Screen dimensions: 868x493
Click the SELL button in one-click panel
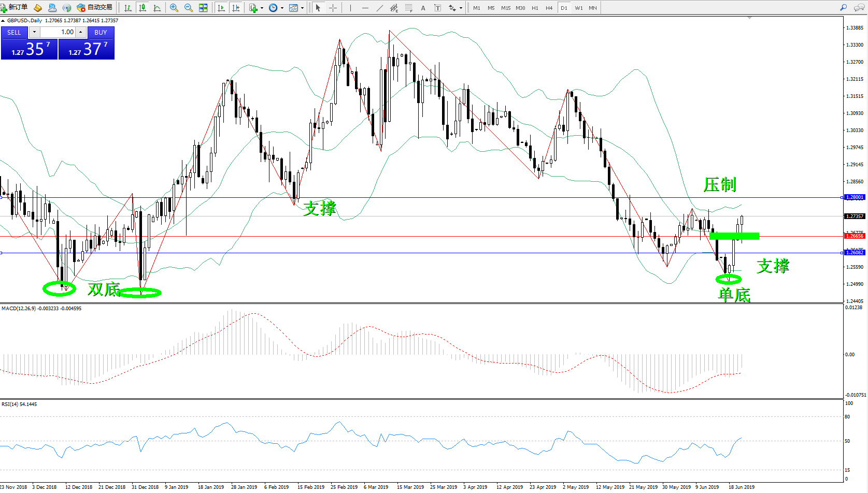click(14, 32)
